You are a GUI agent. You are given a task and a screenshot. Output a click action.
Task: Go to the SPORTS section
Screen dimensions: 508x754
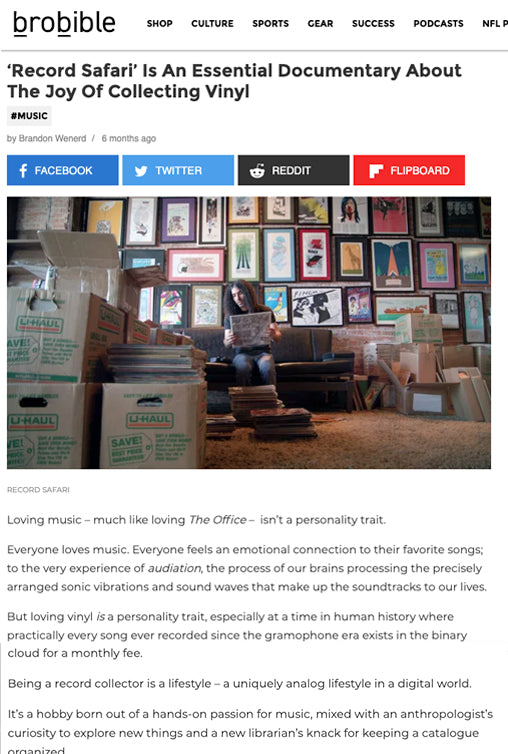tap(270, 24)
